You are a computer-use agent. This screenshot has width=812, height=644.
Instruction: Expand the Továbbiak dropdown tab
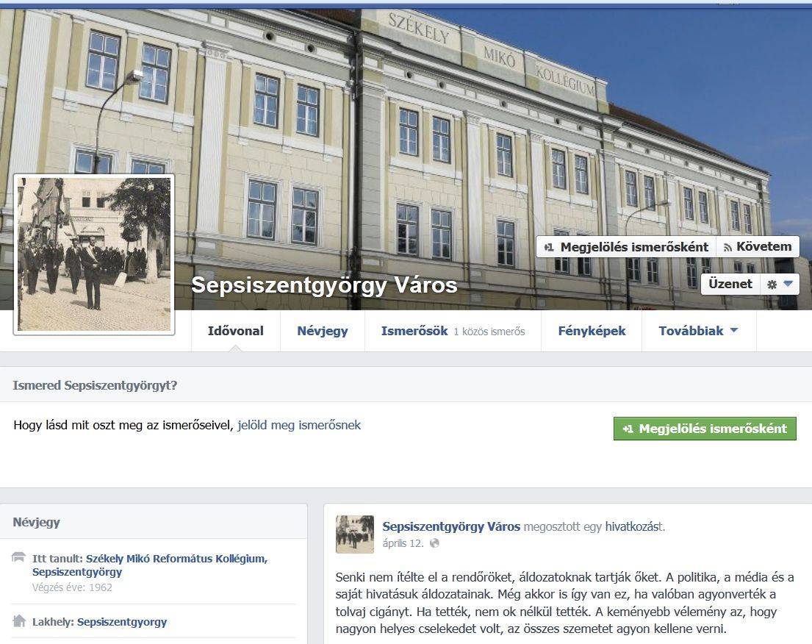point(699,331)
